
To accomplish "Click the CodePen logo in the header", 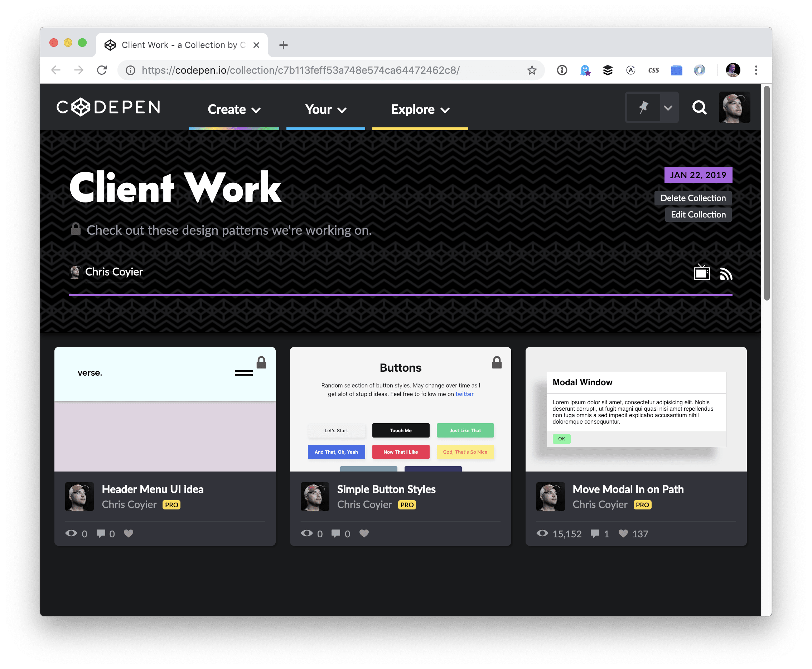I will pyautogui.click(x=108, y=107).
